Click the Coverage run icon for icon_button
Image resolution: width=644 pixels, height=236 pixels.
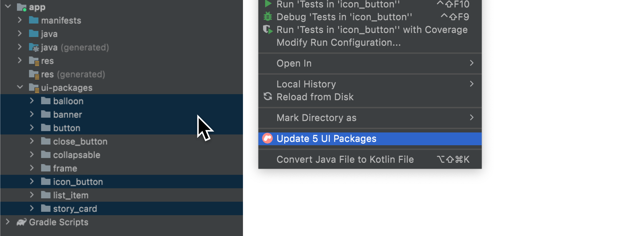pos(267,30)
